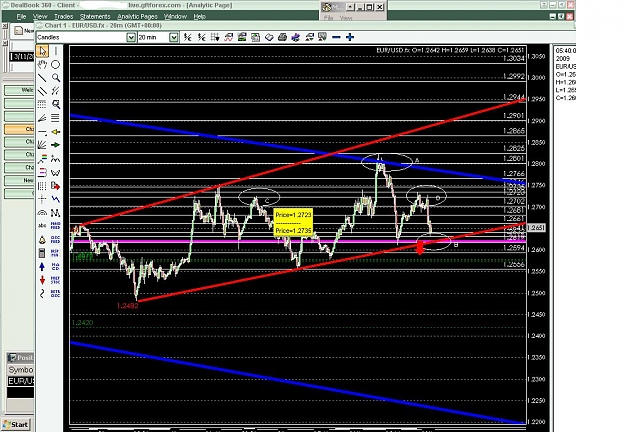The width and height of the screenshot is (625, 432).
Task: Open the chart type dropdown arrow beside Candles
Action: 131,37
